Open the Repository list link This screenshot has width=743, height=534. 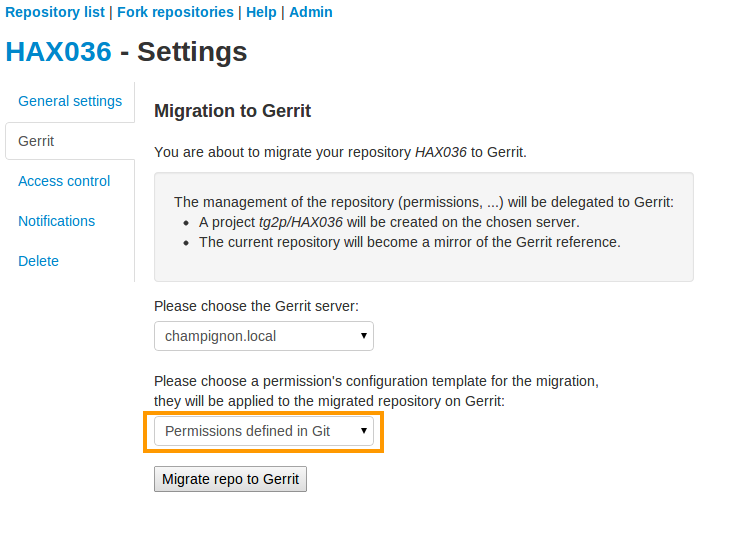click(55, 12)
